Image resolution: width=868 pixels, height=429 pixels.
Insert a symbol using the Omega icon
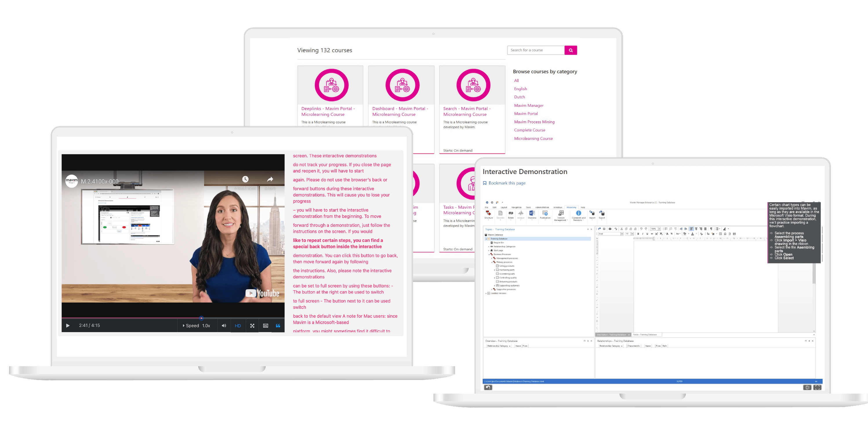coord(725,234)
